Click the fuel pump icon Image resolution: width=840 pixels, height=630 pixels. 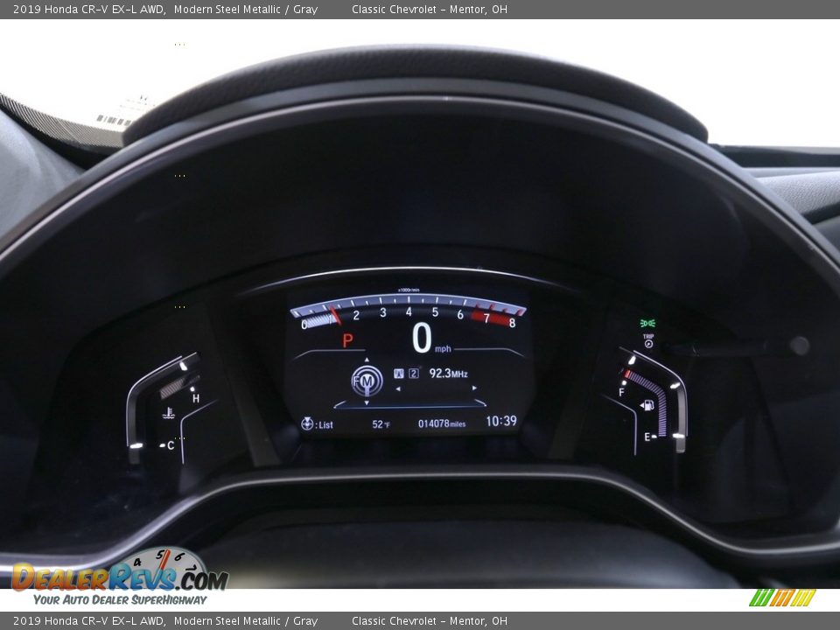[647, 405]
